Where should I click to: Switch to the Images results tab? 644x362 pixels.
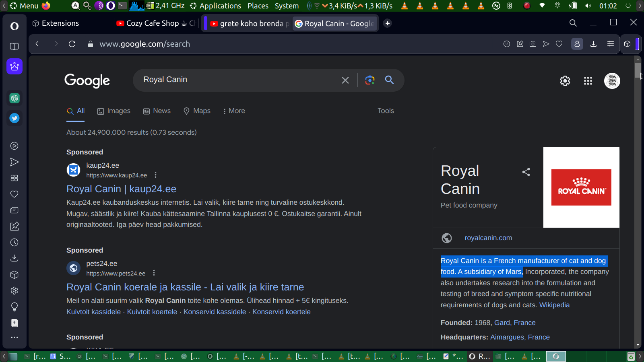coord(114,111)
